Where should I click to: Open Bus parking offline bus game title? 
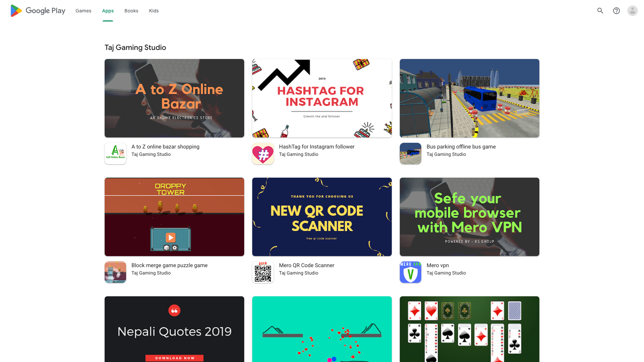click(x=461, y=147)
